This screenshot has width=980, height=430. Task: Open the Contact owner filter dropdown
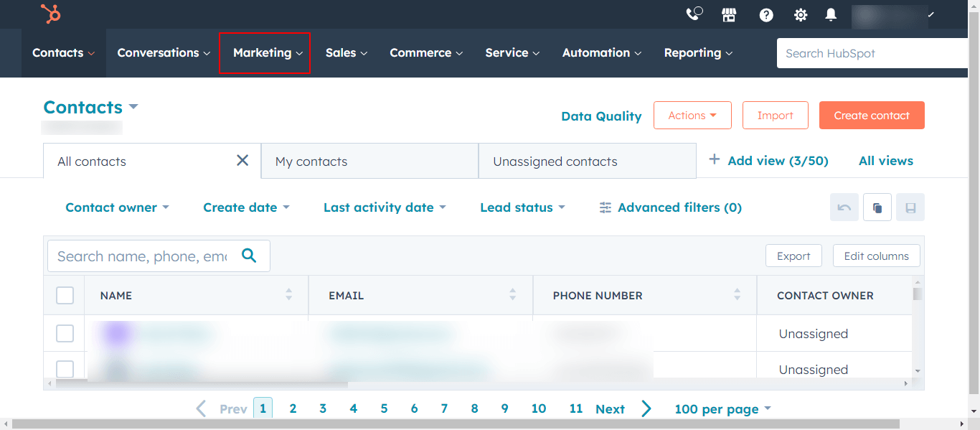[x=117, y=207]
